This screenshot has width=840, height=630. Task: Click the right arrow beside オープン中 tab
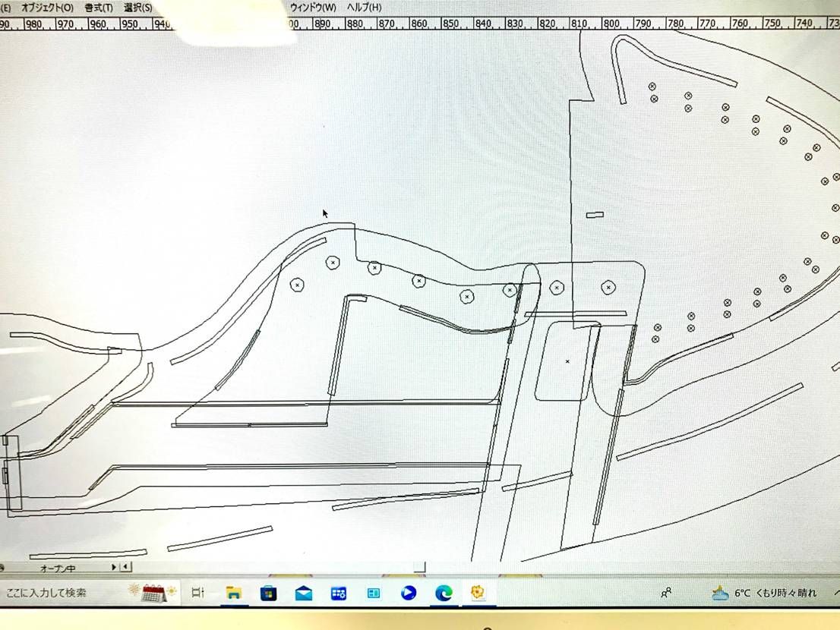[114, 567]
